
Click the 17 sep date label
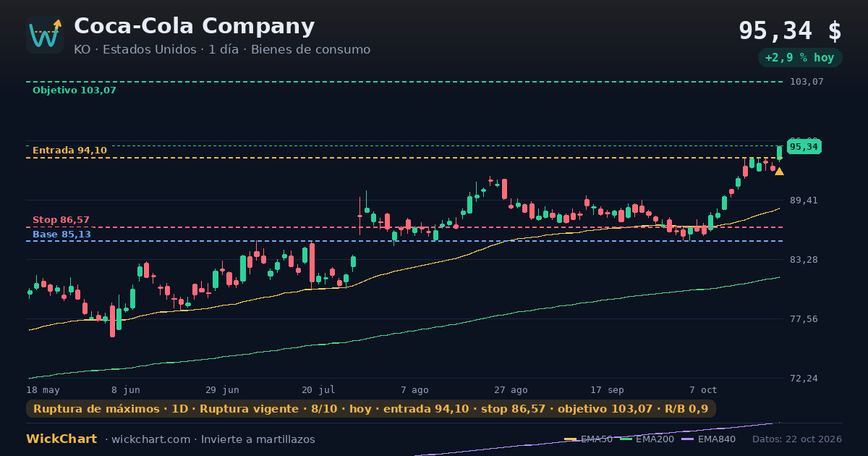click(607, 389)
